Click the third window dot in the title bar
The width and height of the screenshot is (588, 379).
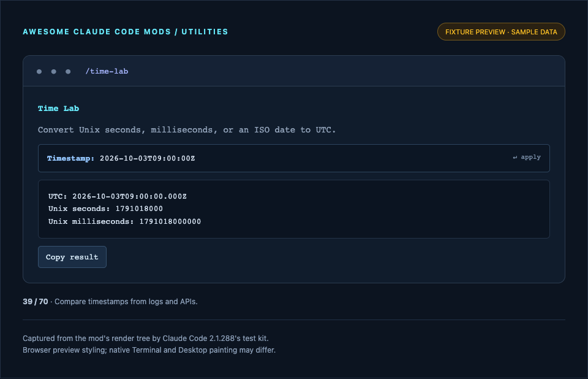click(x=68, y=71)
